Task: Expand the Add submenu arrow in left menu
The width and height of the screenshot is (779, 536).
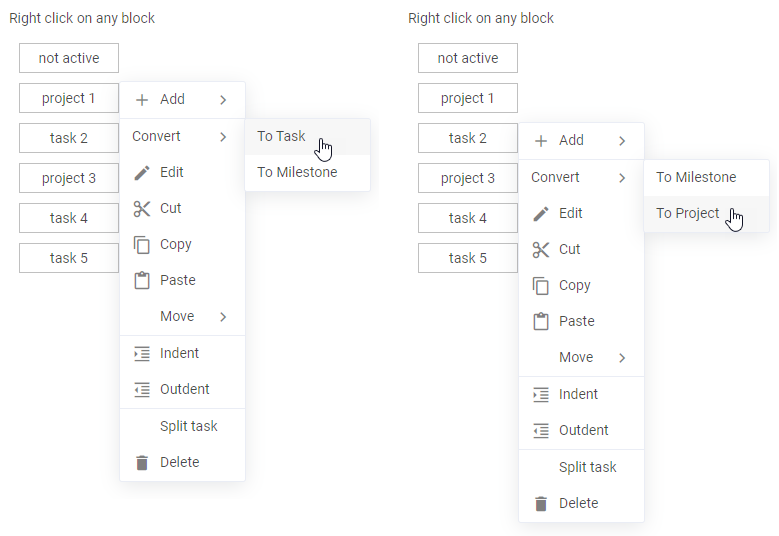Action: point(223,99)
